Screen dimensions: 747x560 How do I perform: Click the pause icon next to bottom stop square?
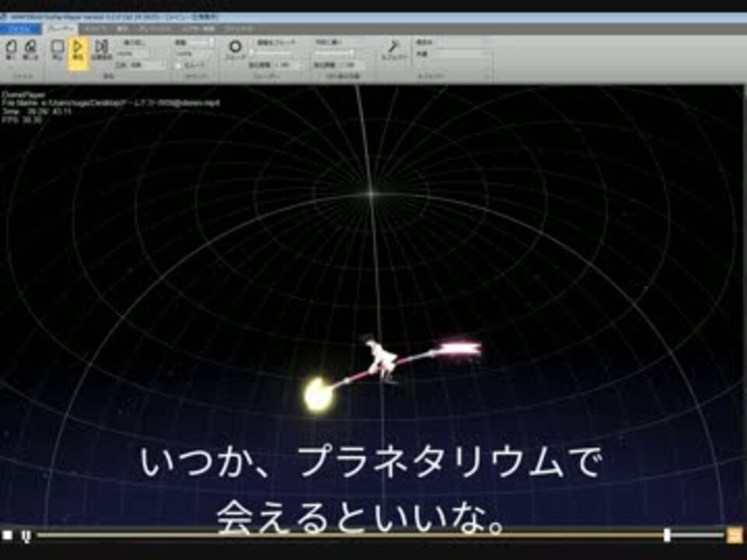26,536
